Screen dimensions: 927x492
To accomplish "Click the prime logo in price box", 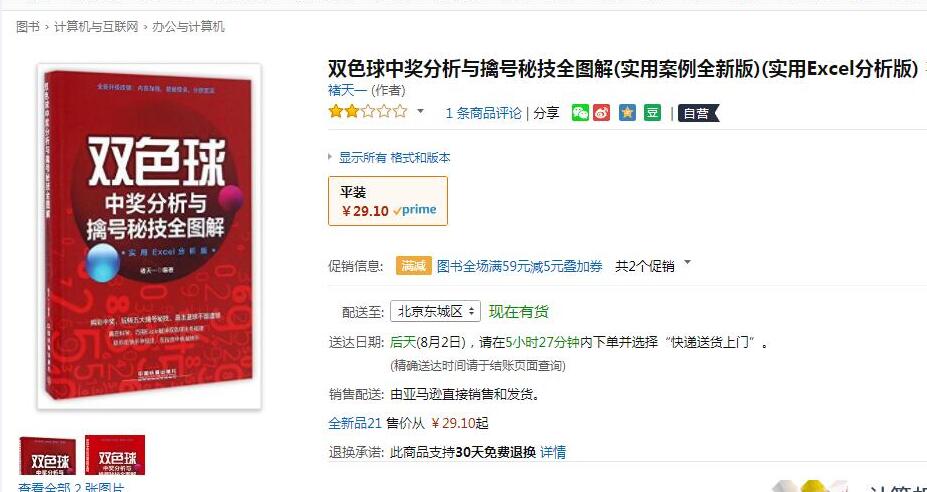I will pos(414,210).
